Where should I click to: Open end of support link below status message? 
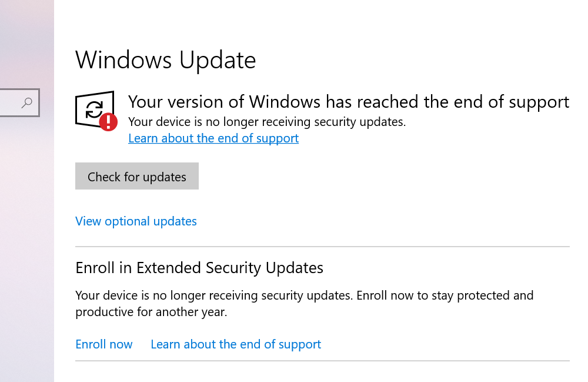coord(213,138)
